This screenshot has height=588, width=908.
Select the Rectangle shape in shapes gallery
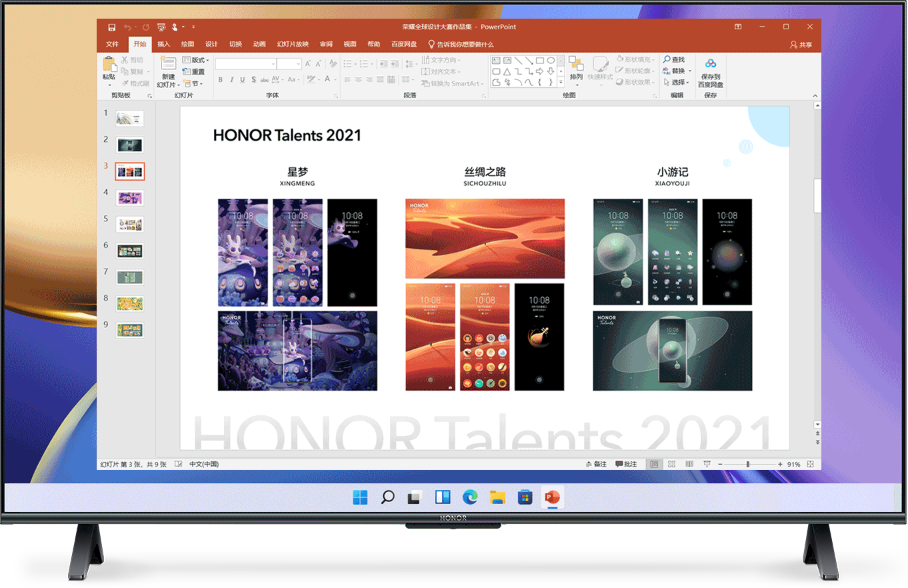point(540,60)
